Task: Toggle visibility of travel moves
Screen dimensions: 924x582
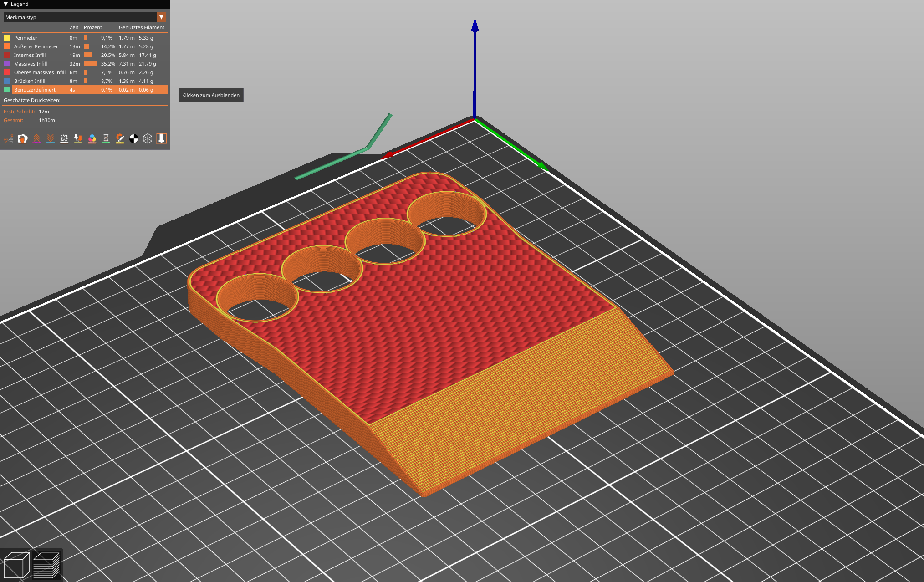Action: tap(9, 139)
